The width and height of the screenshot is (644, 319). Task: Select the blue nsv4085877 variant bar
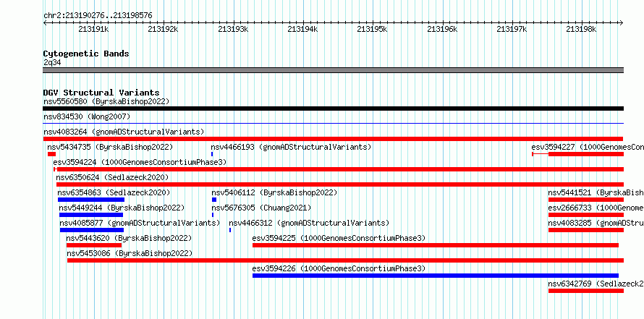(x=92, y=230)
